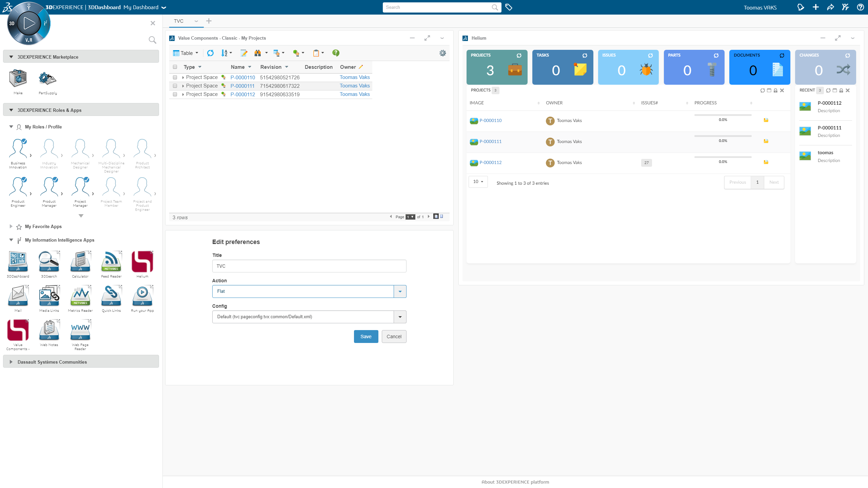This screenshot has width=868, height=488.
Task: Click the P-0000110 progress bar
Action: [723, 115]
